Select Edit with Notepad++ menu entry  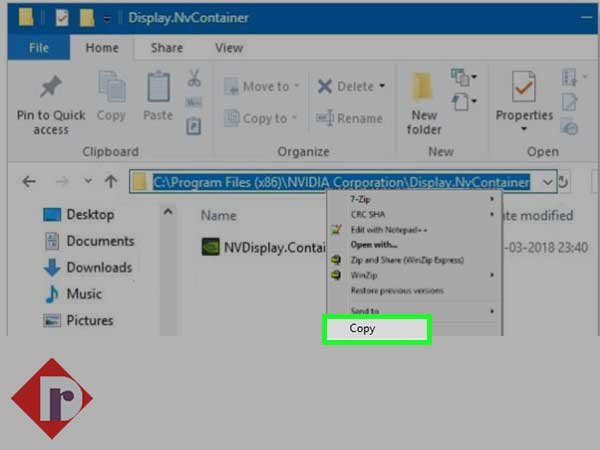click(414, 230)
